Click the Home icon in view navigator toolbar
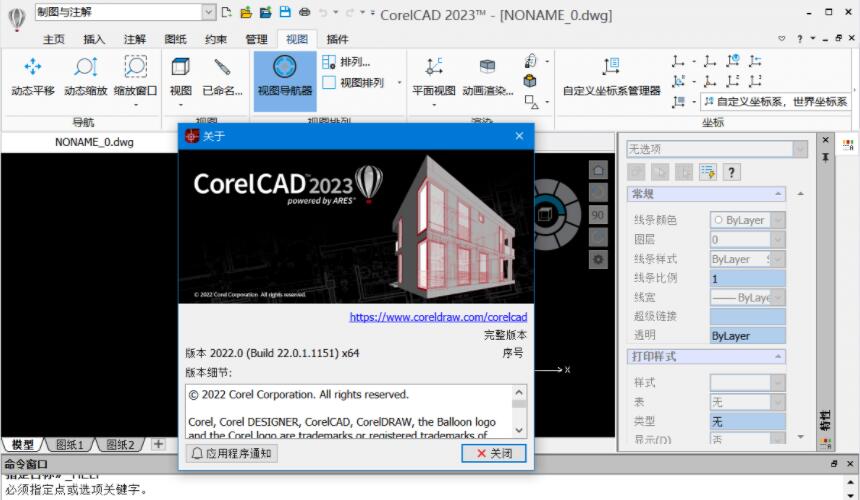The width and height of the screenshot is (860, 500). (x=598, y=170)
